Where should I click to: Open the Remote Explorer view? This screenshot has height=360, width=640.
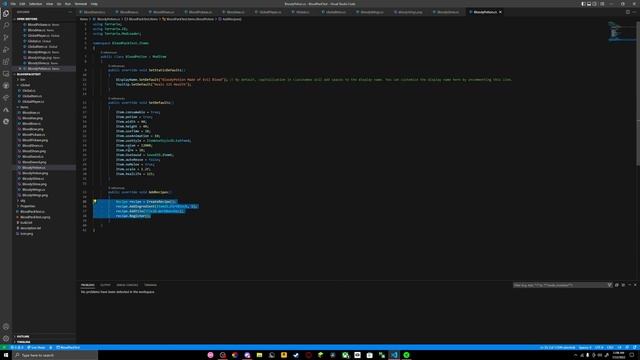click(x=6, y=74)
